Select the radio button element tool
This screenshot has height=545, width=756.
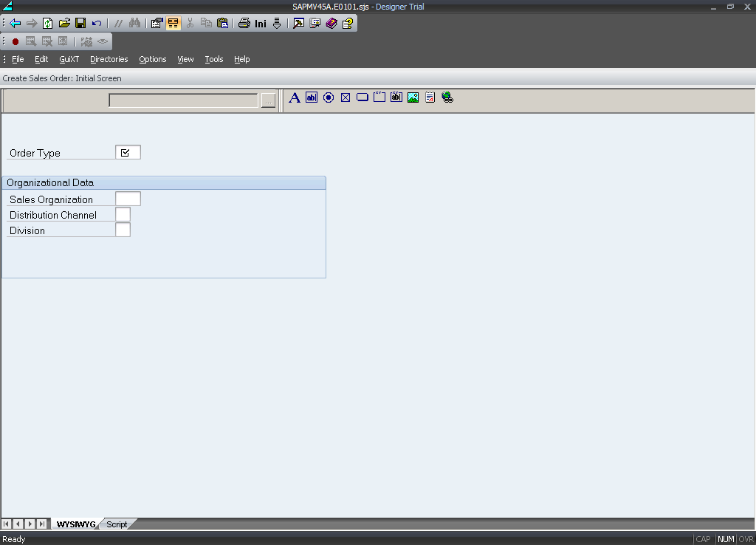[329, 97]
